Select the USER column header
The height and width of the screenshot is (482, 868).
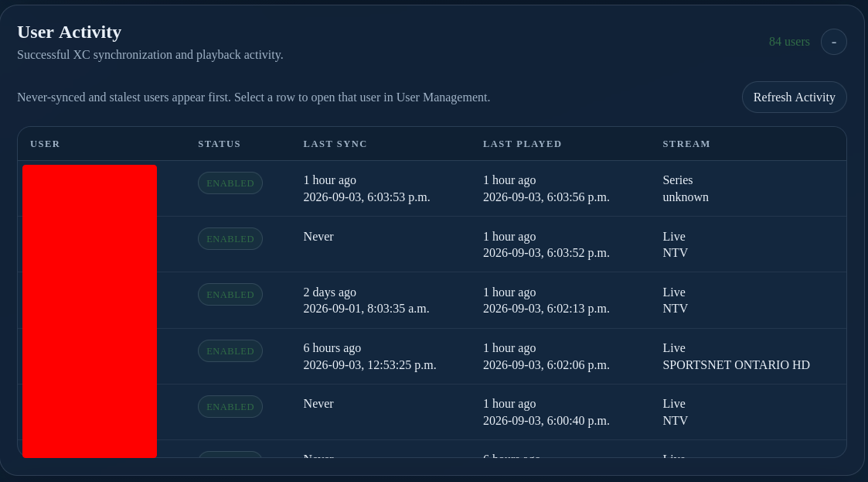click(x=45, y=144)
